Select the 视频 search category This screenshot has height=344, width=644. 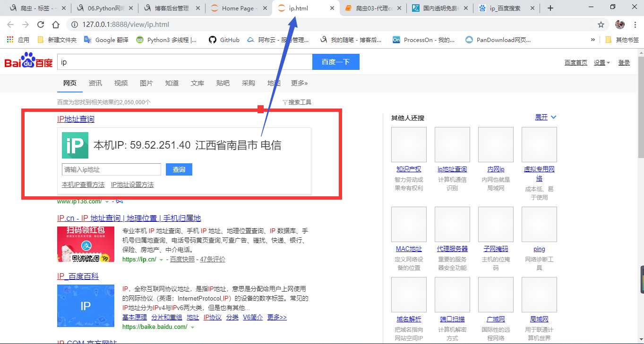(x=121, y=83)
